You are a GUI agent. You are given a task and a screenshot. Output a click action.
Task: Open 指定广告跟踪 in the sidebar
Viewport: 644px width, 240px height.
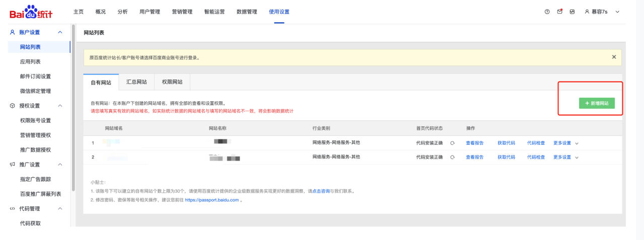click(x=35, y=179)
